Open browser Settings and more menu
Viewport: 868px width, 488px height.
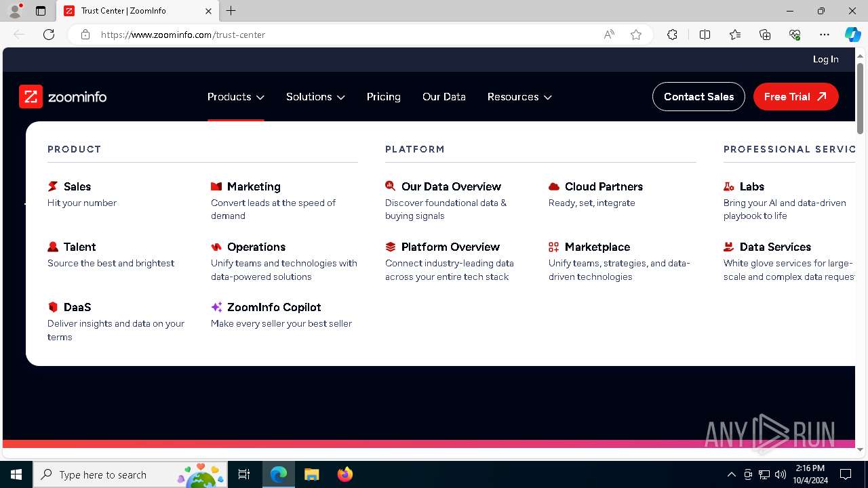click(825, 35)
